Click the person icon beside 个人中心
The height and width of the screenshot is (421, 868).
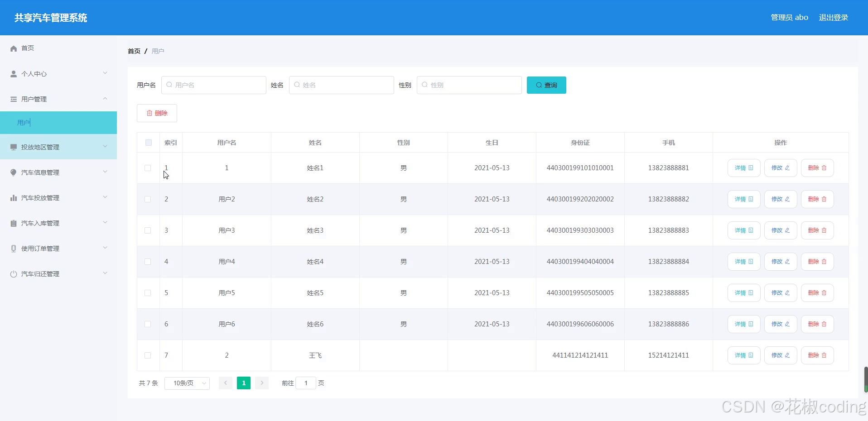click(x=14, y=74)
